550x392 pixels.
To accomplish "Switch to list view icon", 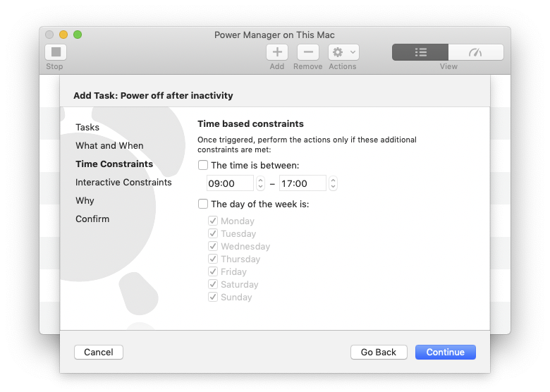I will pos(420,52).
